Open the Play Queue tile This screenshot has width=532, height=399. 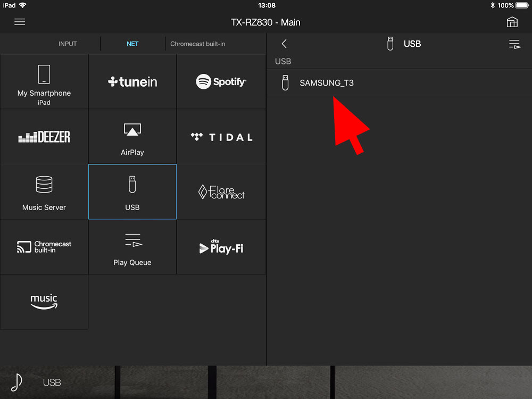coord(132,247)
